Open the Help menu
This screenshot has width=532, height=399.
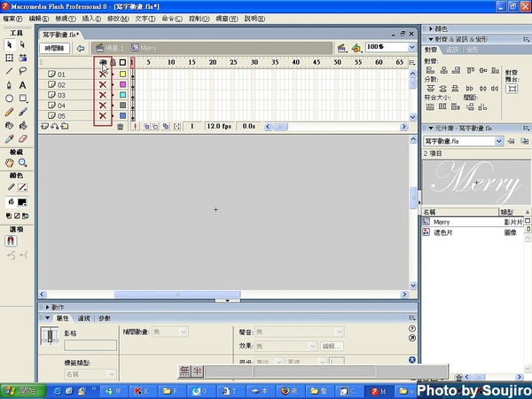click(x=254, y=19)
